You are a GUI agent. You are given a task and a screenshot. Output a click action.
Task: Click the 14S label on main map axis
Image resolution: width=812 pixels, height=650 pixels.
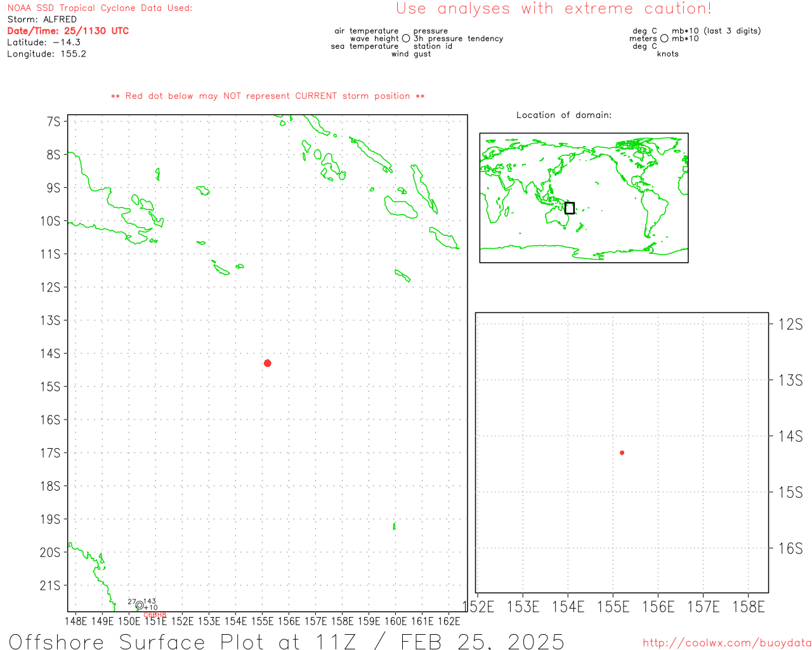[50, 354]
